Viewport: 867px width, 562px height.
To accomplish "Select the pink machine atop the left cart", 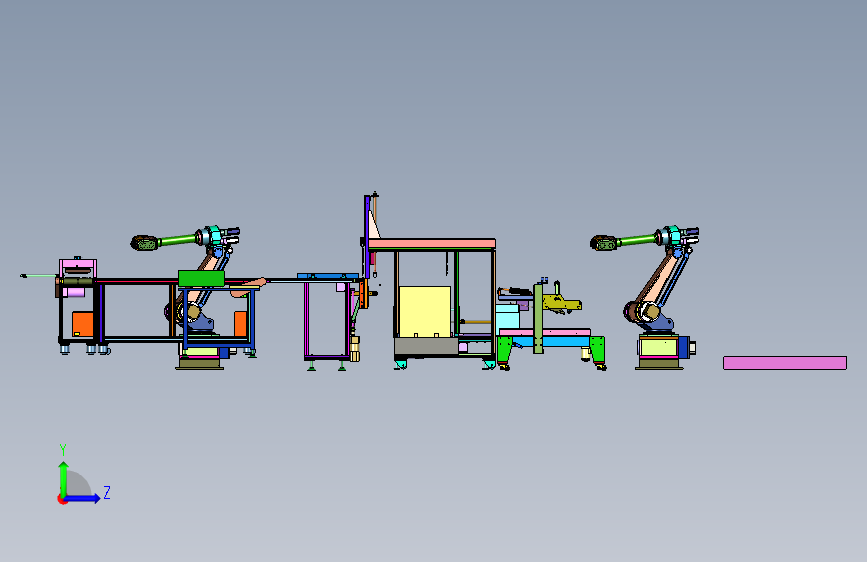I will pos(78,268).
